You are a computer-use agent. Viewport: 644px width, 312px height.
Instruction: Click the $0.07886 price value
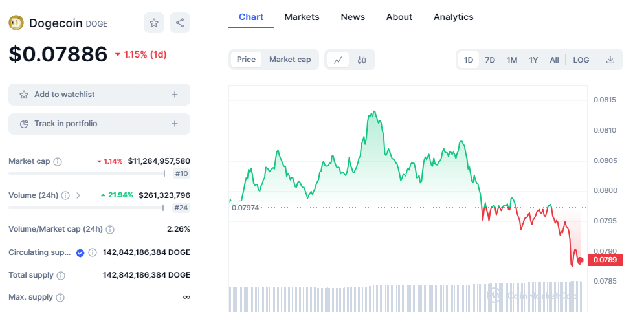coord(58,54)
